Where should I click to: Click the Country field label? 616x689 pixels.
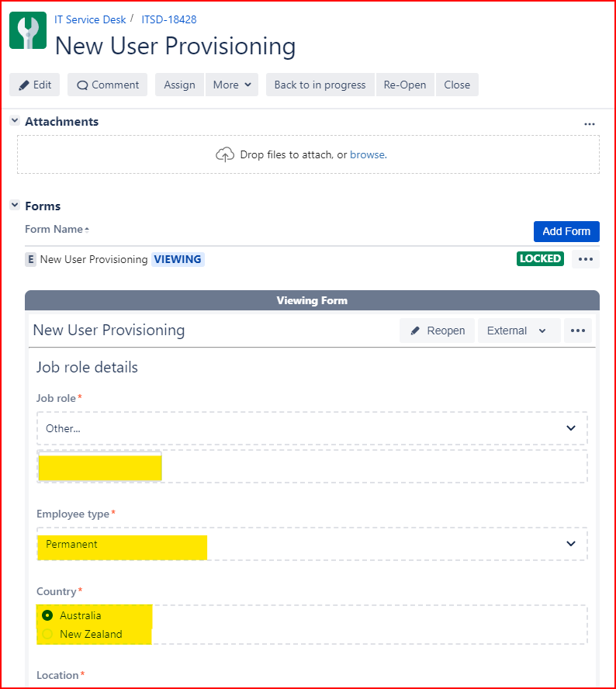point(56,591)
